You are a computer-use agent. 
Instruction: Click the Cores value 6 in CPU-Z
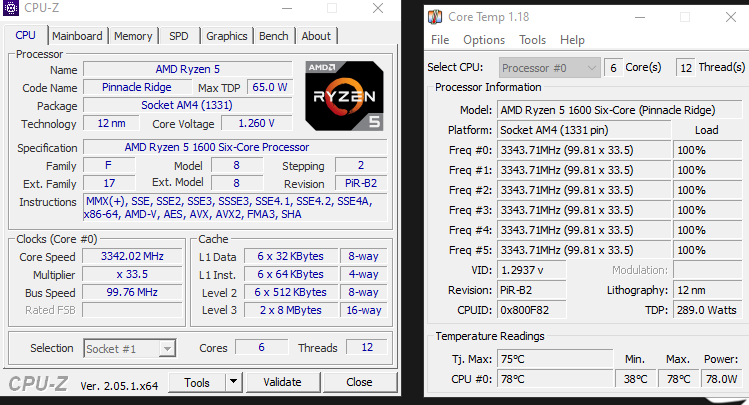(261, 347)
